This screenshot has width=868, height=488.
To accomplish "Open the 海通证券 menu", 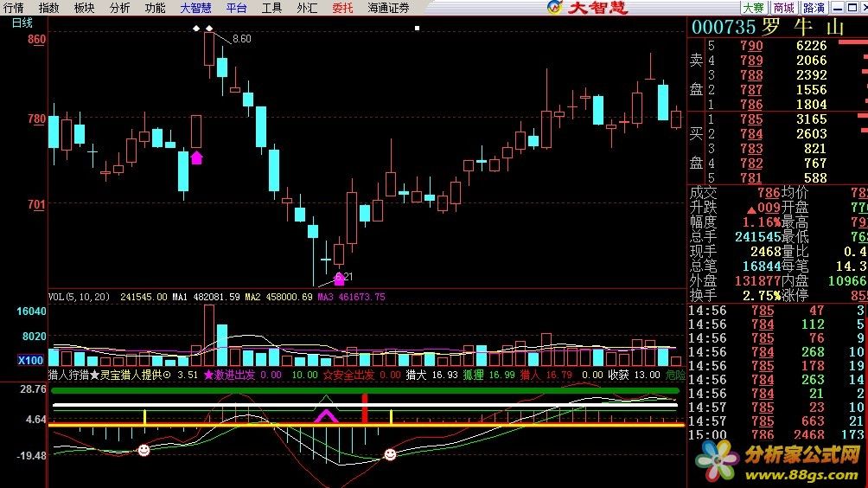I will (x=388, y=8).
